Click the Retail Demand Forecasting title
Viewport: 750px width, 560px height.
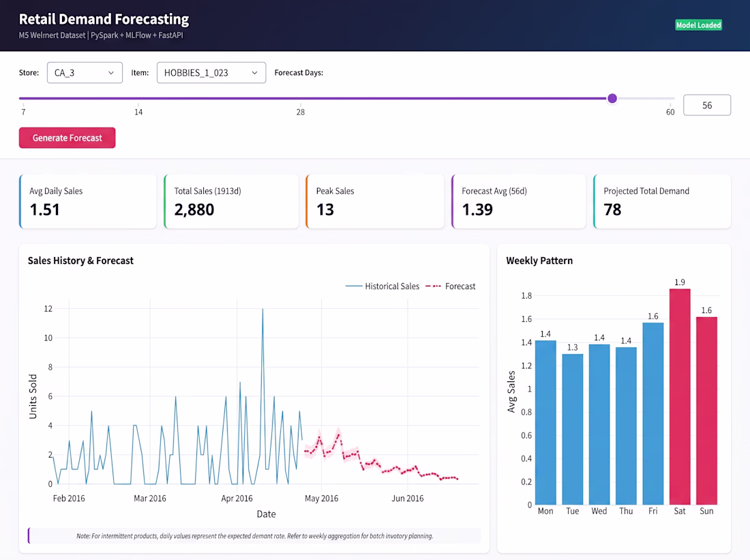[104, 19]
